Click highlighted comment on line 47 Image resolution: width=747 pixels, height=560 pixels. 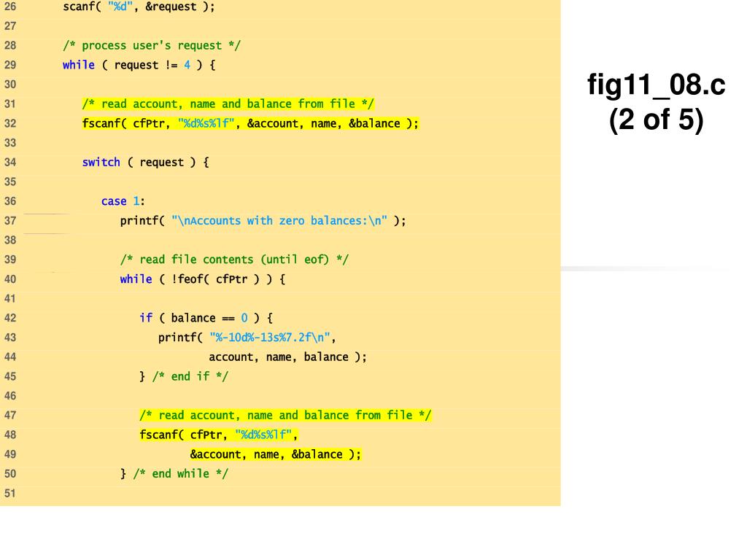[285, 415]
